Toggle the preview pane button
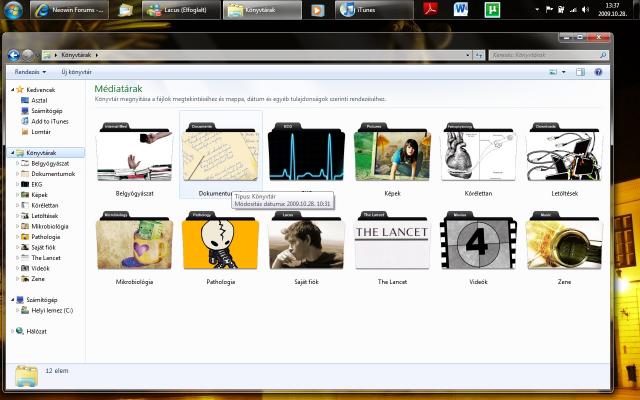The height and width of the screenshot is (400, 640). 580,72
